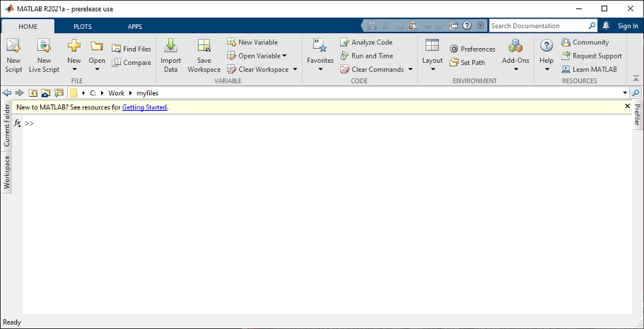Viewport: 644px width, 329px height.
Task: Select the myfiles folder in address bar
Action: click(148, 93)
